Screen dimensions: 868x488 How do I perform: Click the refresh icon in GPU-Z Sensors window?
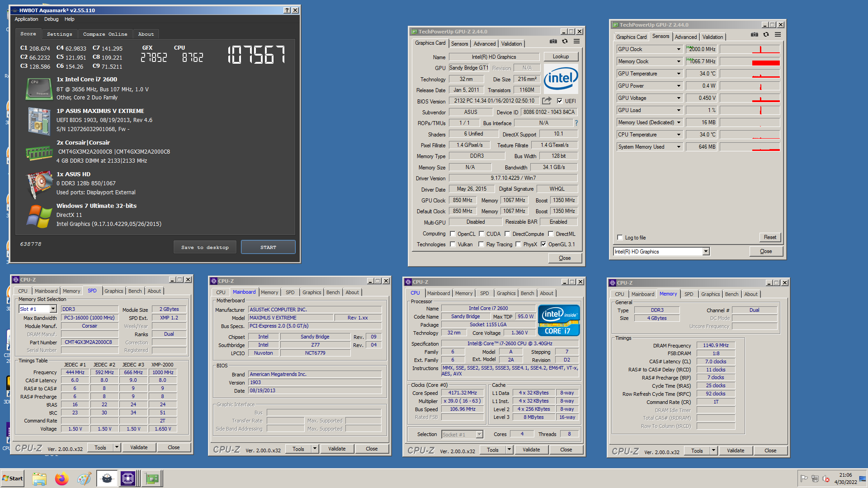(766, 35)
